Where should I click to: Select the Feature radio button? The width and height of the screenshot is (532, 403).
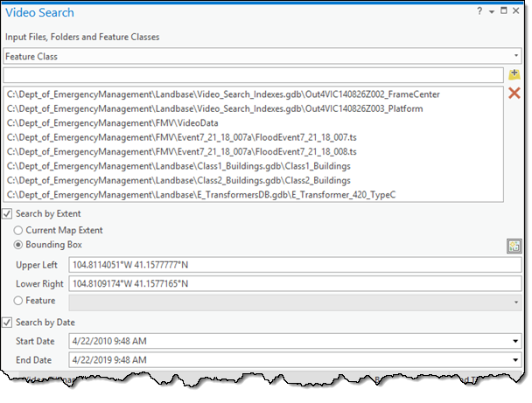pyautogui.click(x=19, y=301)
